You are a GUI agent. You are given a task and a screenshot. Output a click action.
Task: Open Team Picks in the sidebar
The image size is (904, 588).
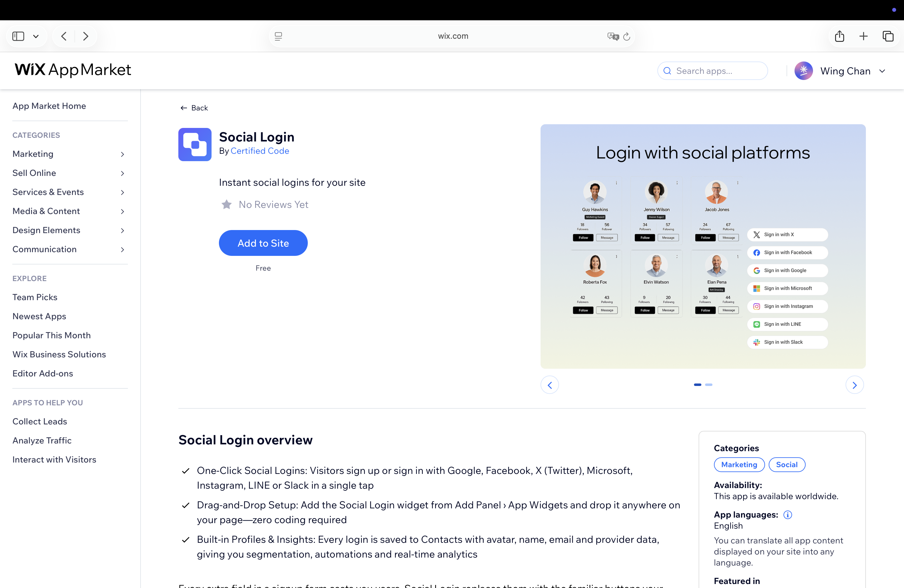click(34, 297)
